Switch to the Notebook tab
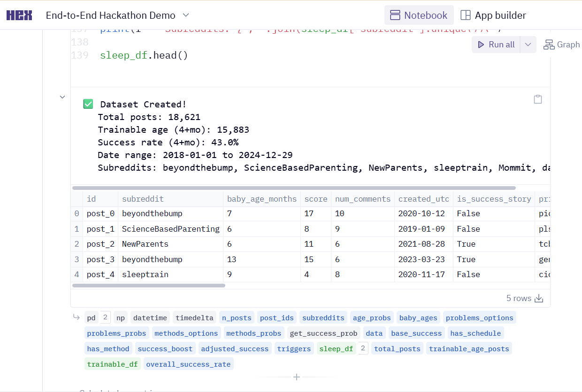Viewport: 582px width, 392px height. tap(419, 15)
